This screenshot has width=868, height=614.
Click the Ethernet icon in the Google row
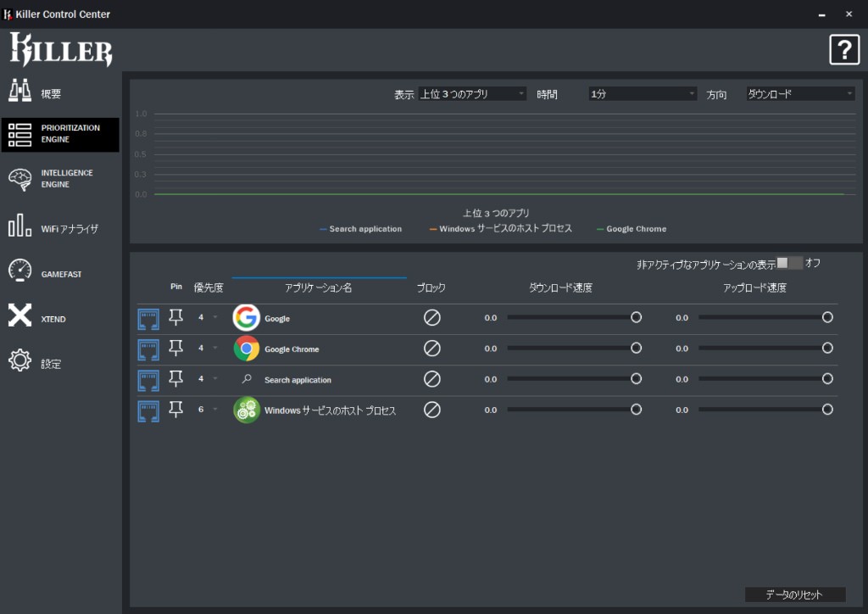[148, 318]
